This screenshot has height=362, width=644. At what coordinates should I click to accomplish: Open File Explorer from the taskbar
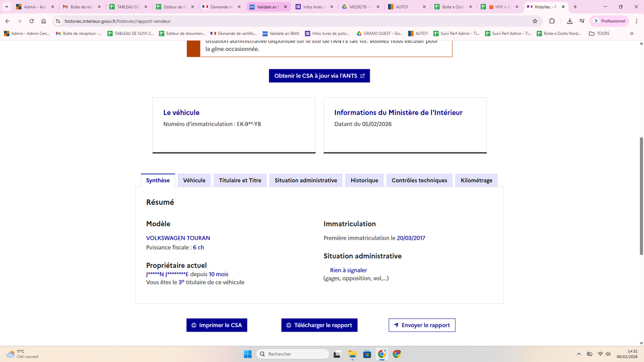tap(352, 354)
